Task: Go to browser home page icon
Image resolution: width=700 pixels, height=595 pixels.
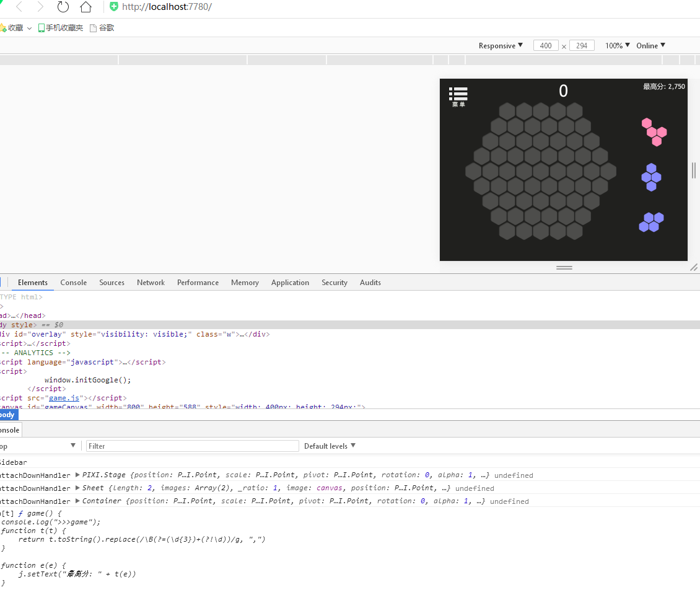Action: 85,7
